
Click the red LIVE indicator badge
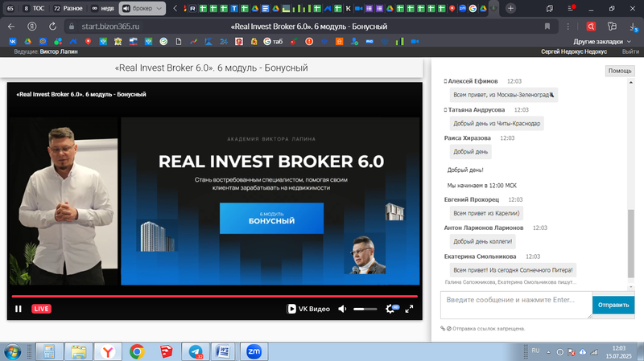coord(41,309)
